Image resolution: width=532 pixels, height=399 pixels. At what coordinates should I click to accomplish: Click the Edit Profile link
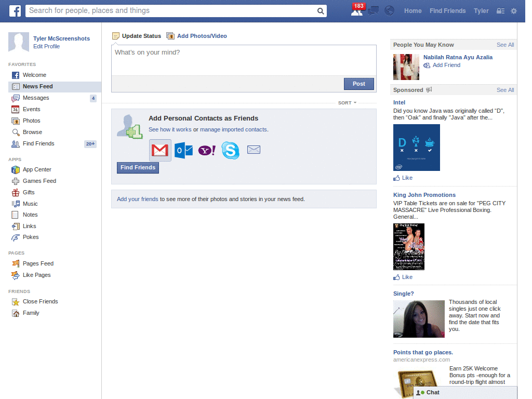[x=46, y=46]
